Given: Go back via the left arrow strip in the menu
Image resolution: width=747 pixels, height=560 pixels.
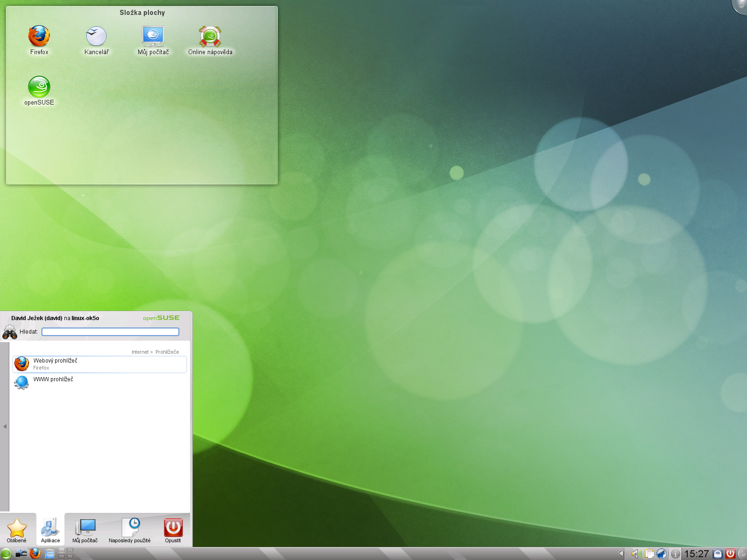Looking at the screenshot, I should click(x=5, y=427).
